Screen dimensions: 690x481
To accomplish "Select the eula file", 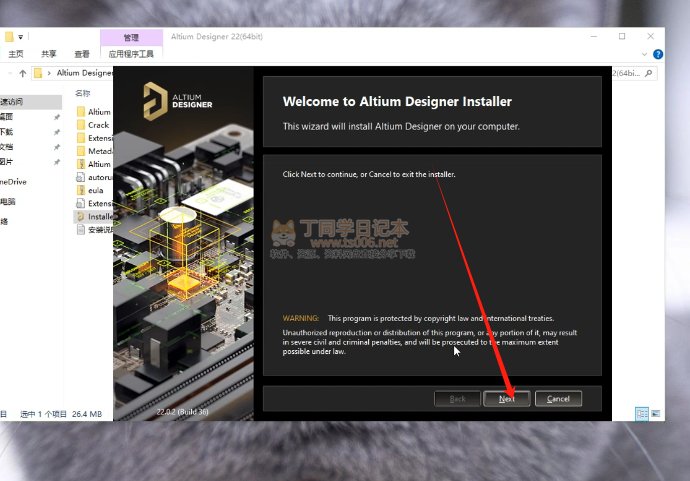I will point(96,190).
